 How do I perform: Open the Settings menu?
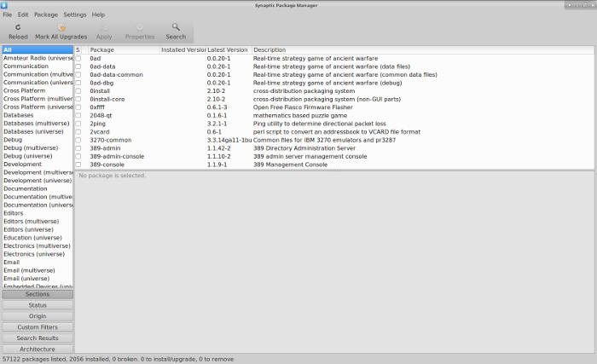(75, 14)
